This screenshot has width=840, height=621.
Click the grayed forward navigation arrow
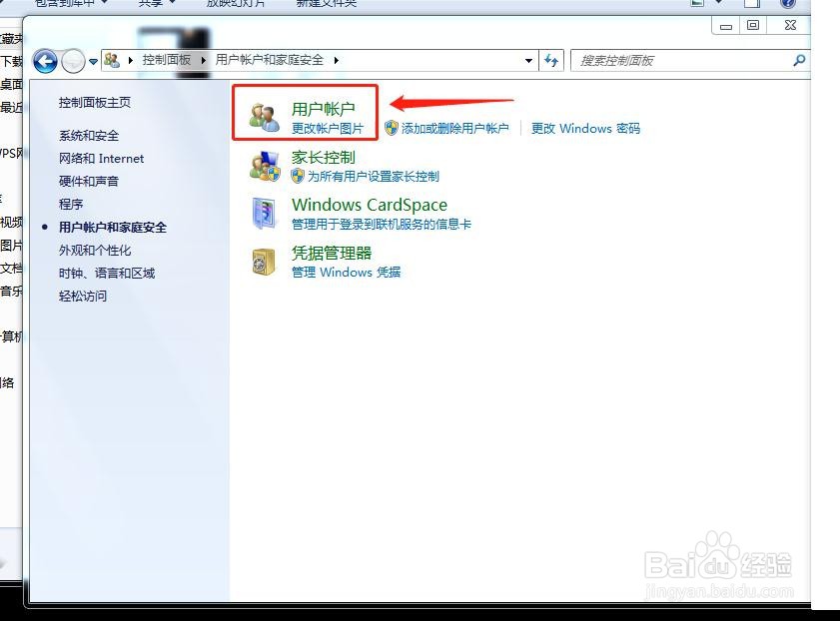pos(73,60)
